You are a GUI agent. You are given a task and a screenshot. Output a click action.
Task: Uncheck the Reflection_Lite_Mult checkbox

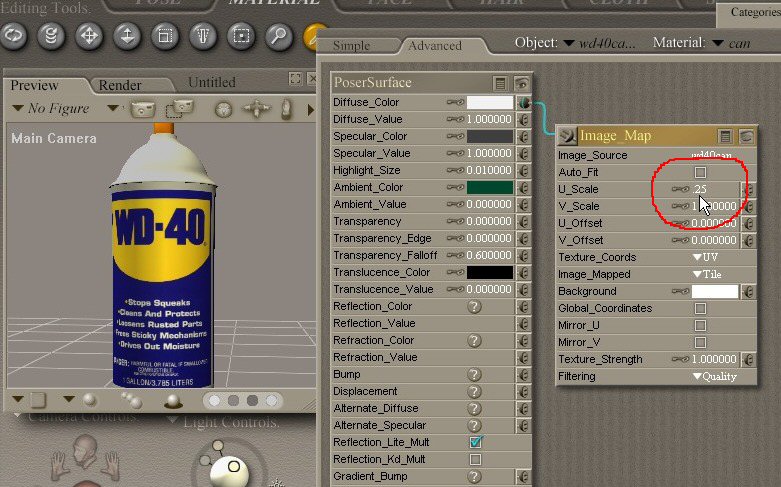click(x=476, y=442)
